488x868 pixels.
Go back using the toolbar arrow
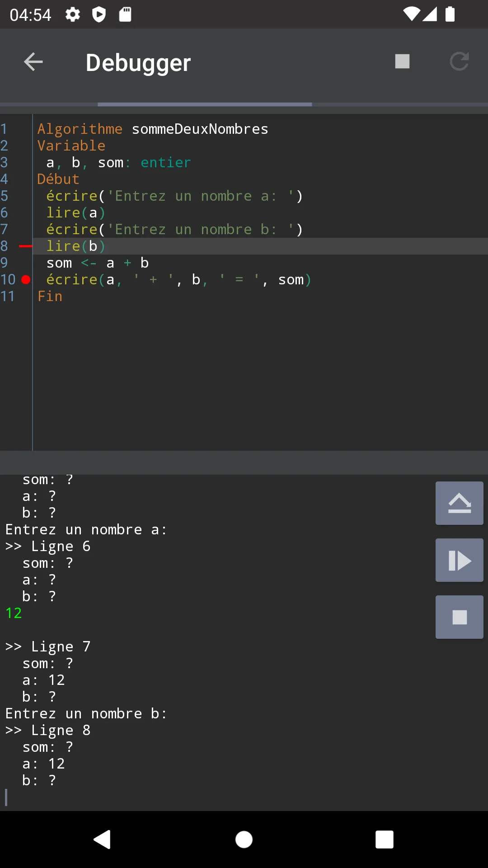coord(33,62)
